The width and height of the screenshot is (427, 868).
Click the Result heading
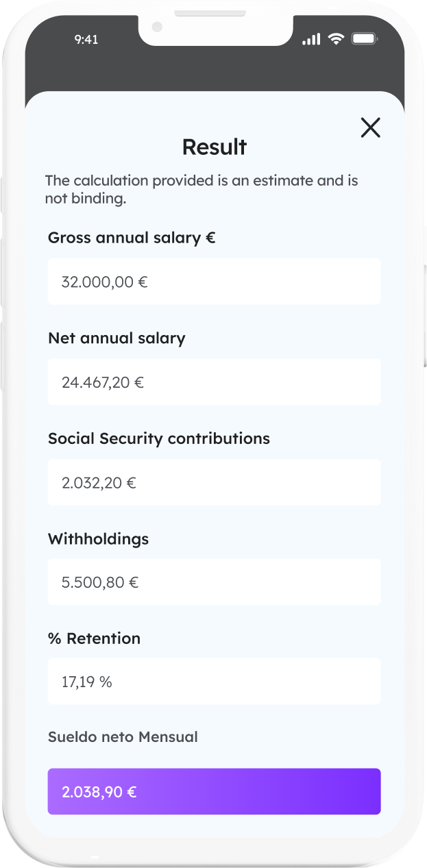pyautogui.click(x=214, y=147)
